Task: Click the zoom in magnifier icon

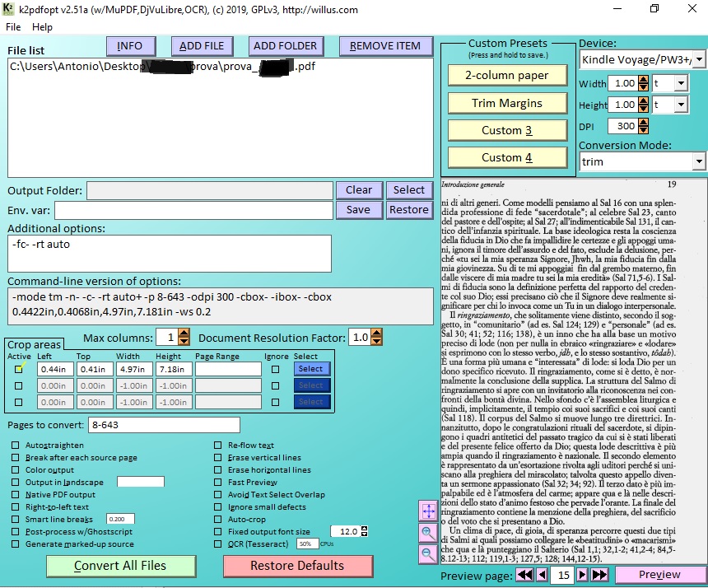Action: click(428, 533)
